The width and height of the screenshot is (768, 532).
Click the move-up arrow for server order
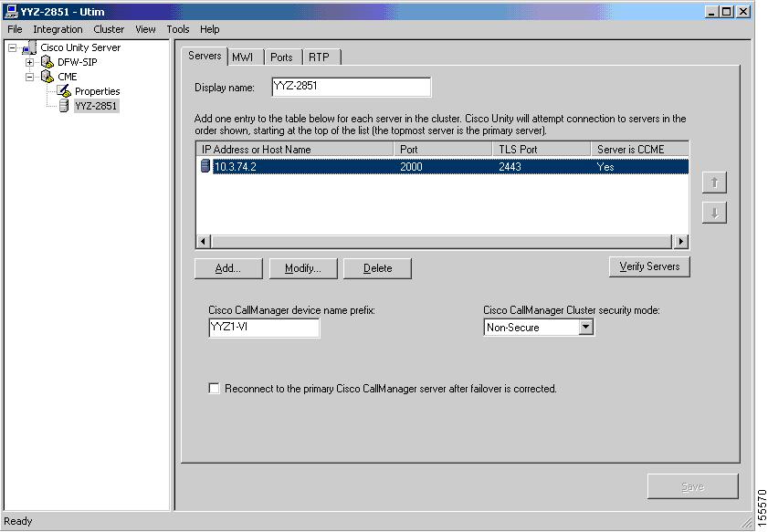click(x=713, y=182)
